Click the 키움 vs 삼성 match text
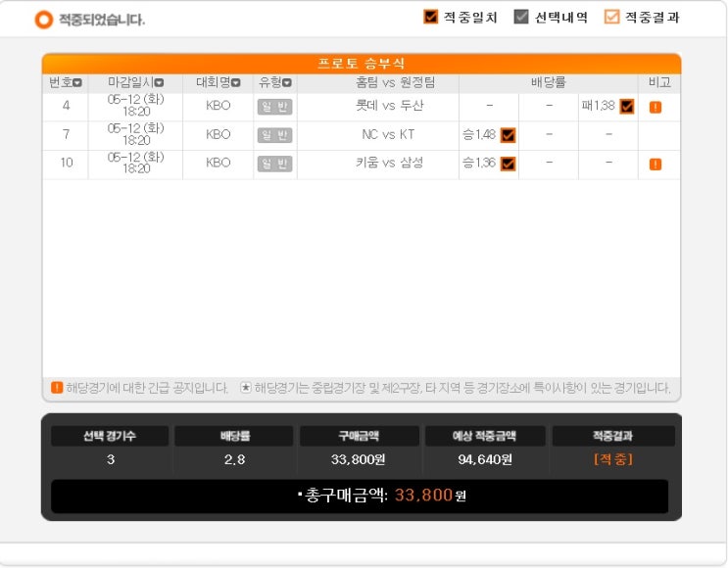The image size is (728, 568). [x=389, y=163]
